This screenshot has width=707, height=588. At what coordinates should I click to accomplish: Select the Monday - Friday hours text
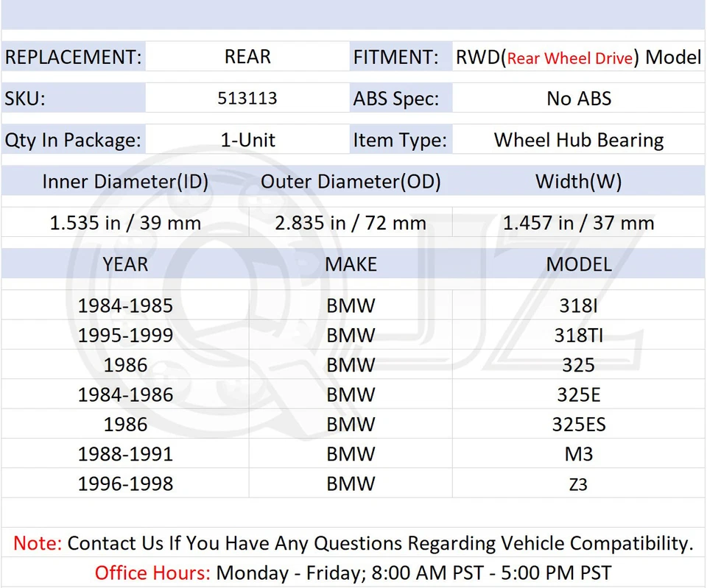(414, 573)
